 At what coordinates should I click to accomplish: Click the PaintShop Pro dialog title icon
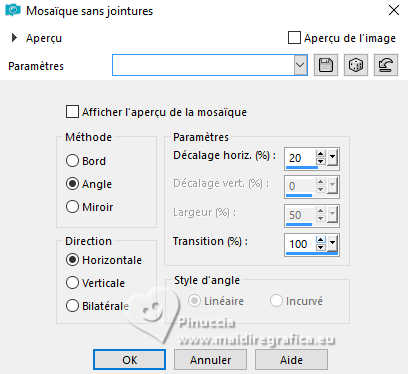[13, 10]
